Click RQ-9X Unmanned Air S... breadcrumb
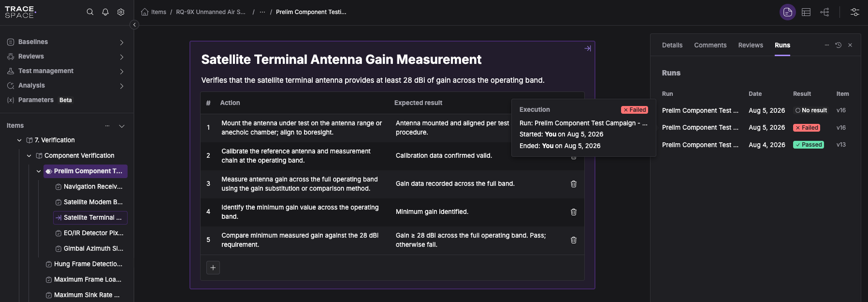 pos(211,12)
